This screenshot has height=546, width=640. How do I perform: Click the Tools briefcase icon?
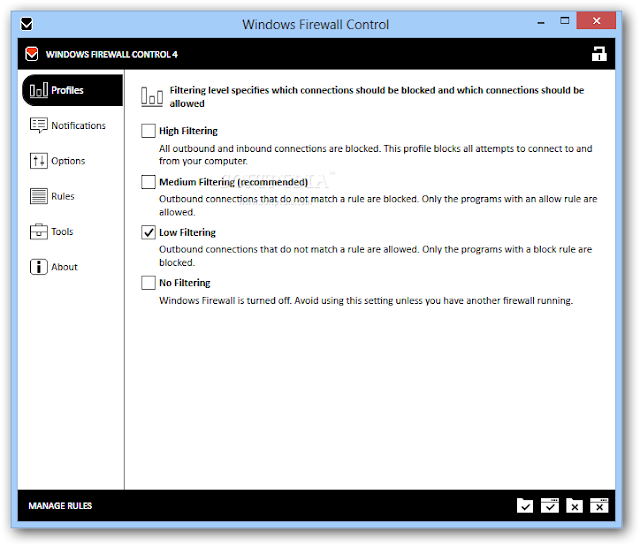pyautogui.click(x=39, y=231)
